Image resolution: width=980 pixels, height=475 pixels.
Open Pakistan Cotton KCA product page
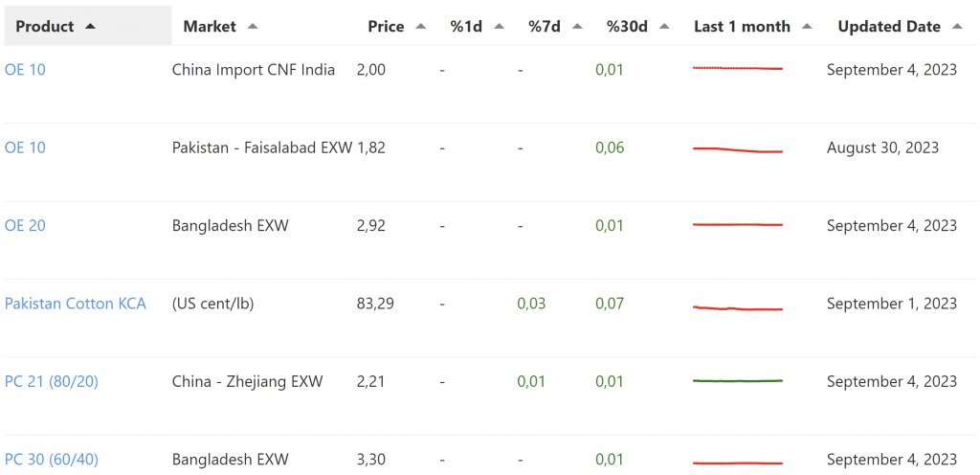pyautogui.click(x=76, y=304)
